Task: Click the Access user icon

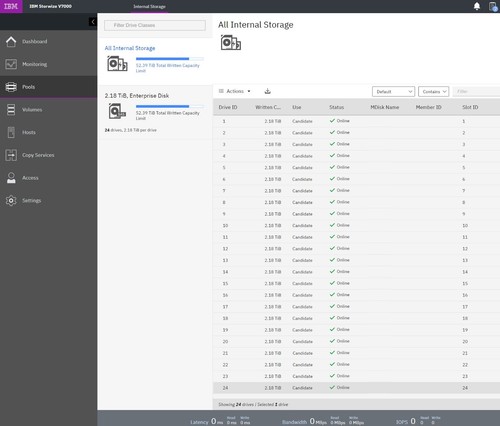Action: [x=11, y=178]
